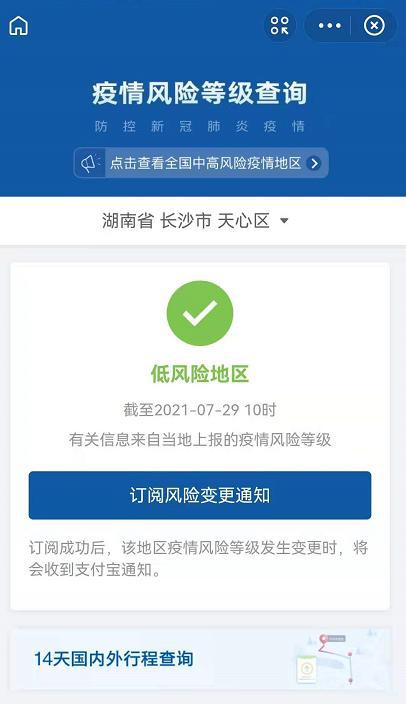The image size is (406, 704).
Task: Click the megaphone announcement icon
Action: click(90, 163)
